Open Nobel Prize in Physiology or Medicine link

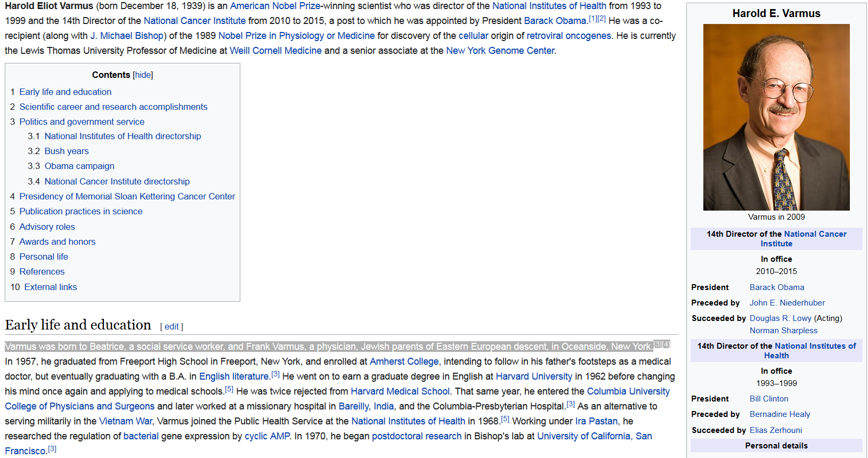pos(297,36)
